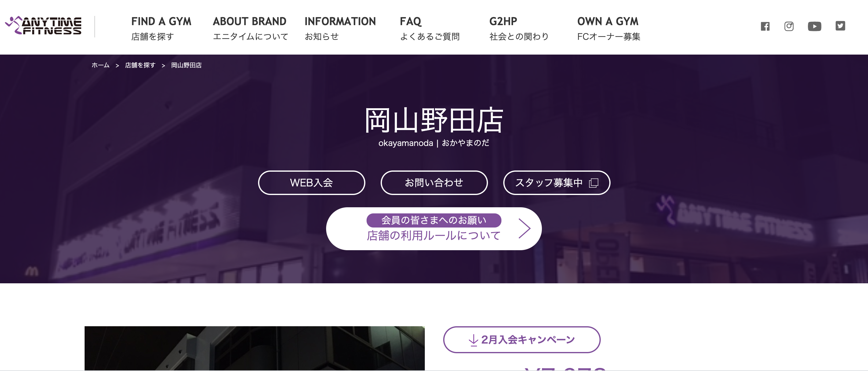Go to ホーム breadcrumb link
The image size is (868, 371).
[x=101, y=65]
